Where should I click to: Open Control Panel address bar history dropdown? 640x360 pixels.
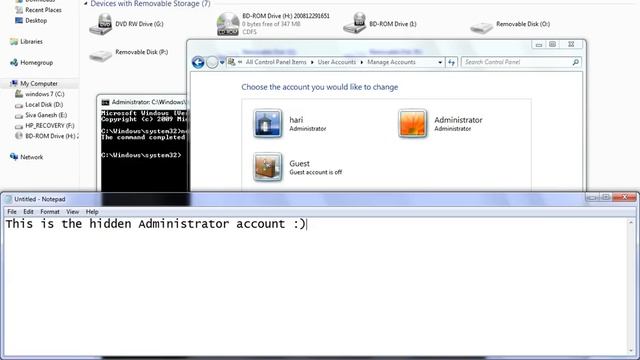(440, 62)
